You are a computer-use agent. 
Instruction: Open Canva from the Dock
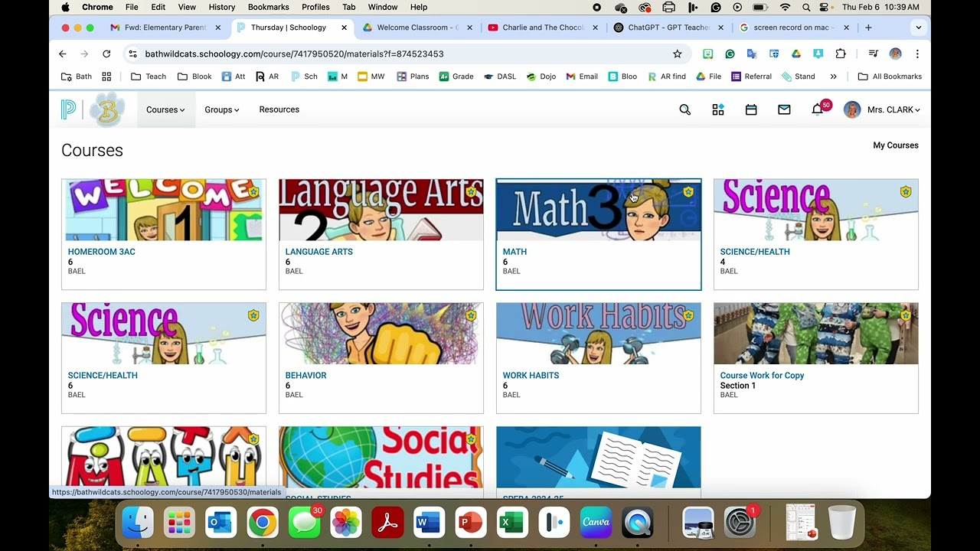[595, 523]
